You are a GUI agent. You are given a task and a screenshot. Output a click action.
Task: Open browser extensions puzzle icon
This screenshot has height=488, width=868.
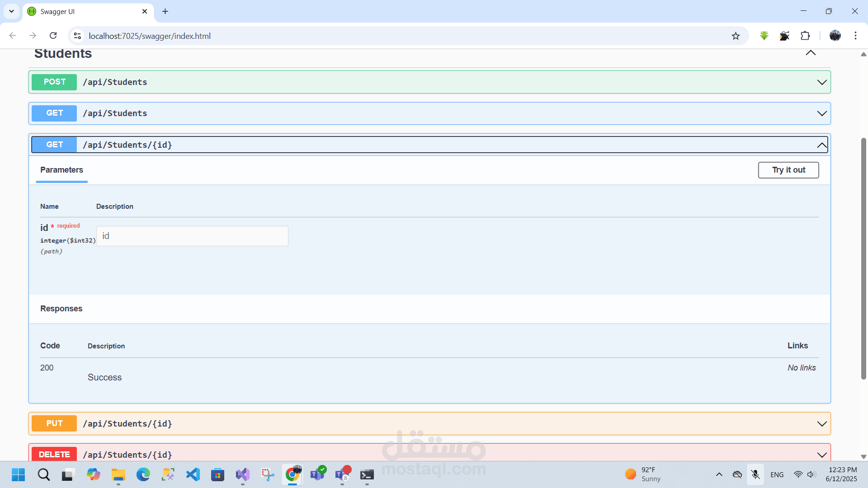point(805,36)
